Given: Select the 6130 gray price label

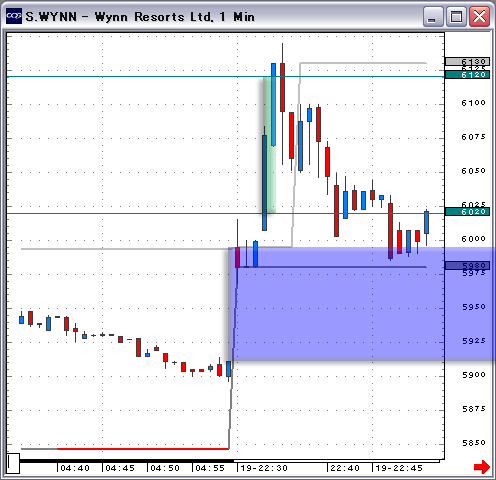Looking at the screenshot, I should (467, 61).
